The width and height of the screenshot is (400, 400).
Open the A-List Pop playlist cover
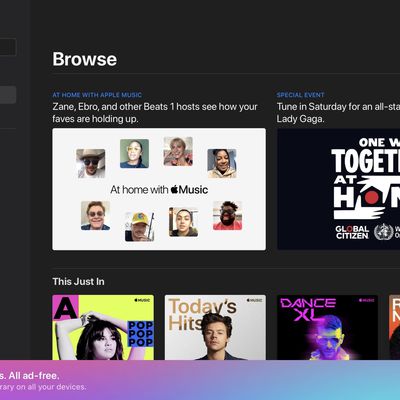pyautogui.click(x=103, y=327)
